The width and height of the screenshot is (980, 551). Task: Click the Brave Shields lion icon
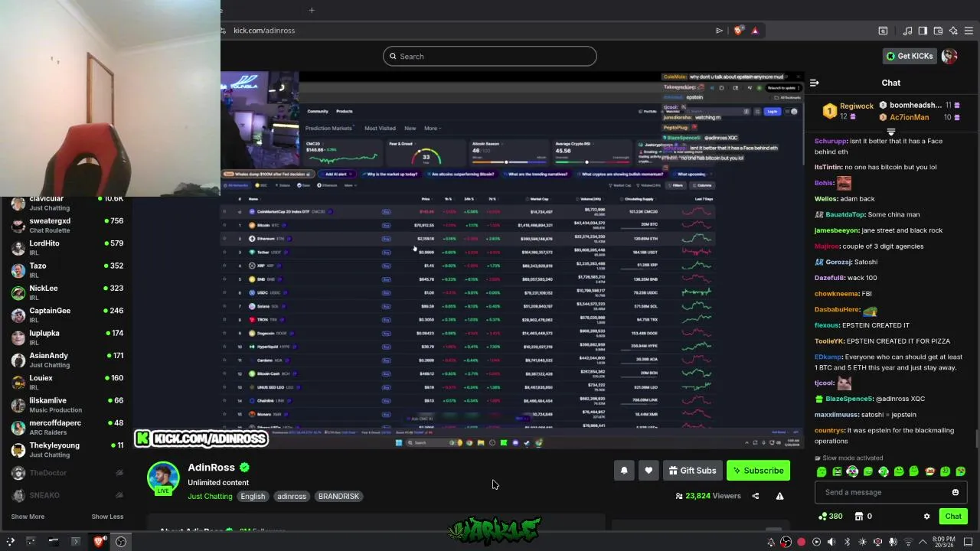[x=738, y=31]
